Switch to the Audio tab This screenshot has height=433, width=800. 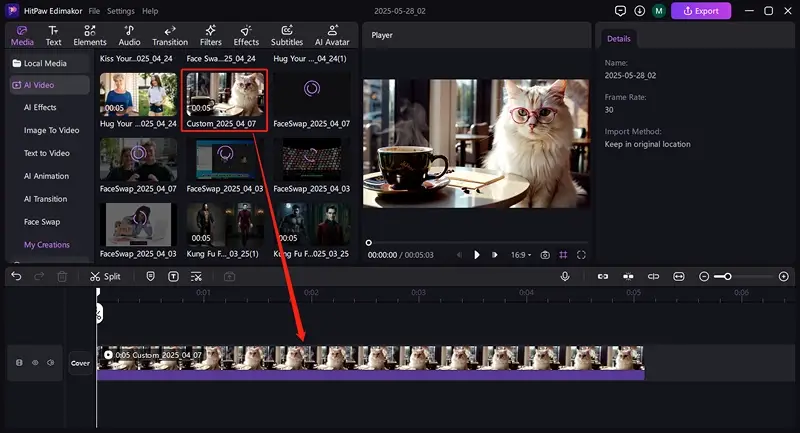coord(129,36)
